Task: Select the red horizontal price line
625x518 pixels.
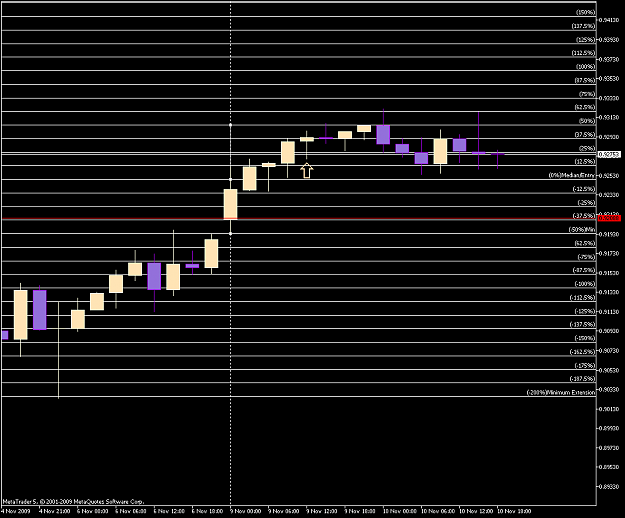Action: 299,219
